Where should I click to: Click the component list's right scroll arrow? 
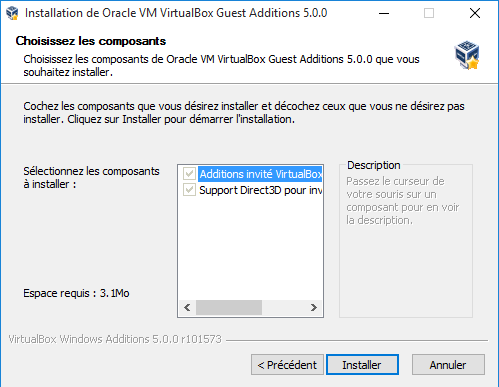(314, 307)
